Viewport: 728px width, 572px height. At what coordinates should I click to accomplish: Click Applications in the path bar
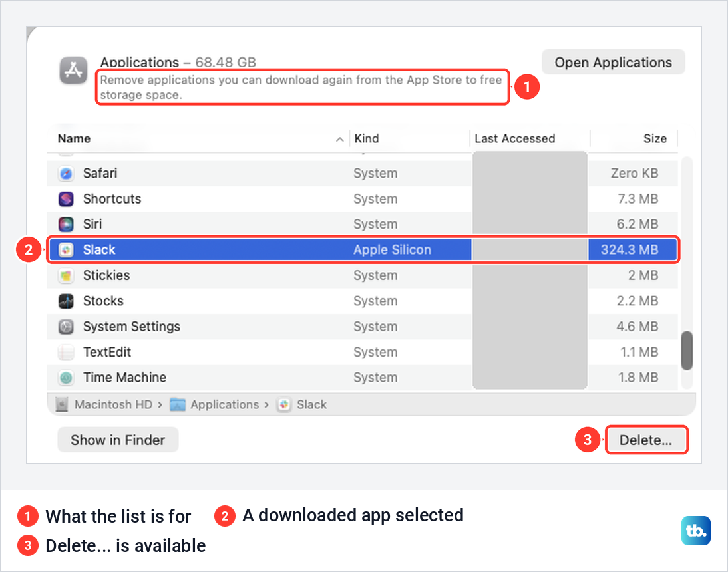point(225,404)
